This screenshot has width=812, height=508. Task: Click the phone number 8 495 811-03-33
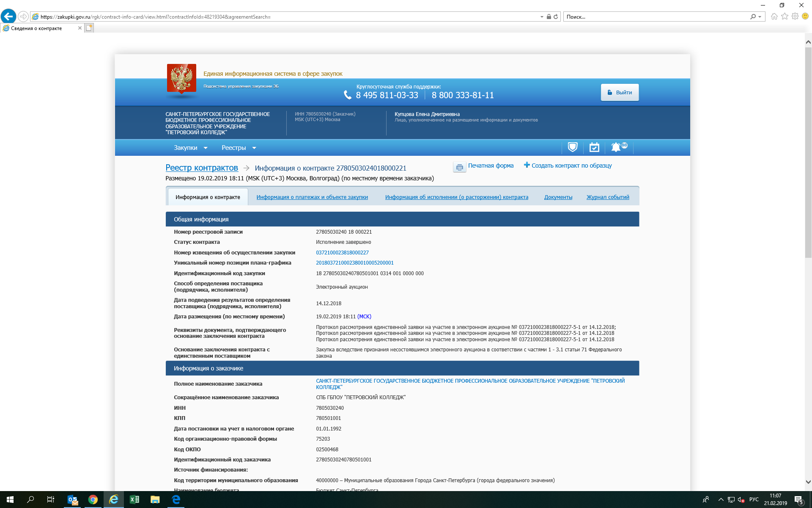pyautogui.click(x=387, y=95)
